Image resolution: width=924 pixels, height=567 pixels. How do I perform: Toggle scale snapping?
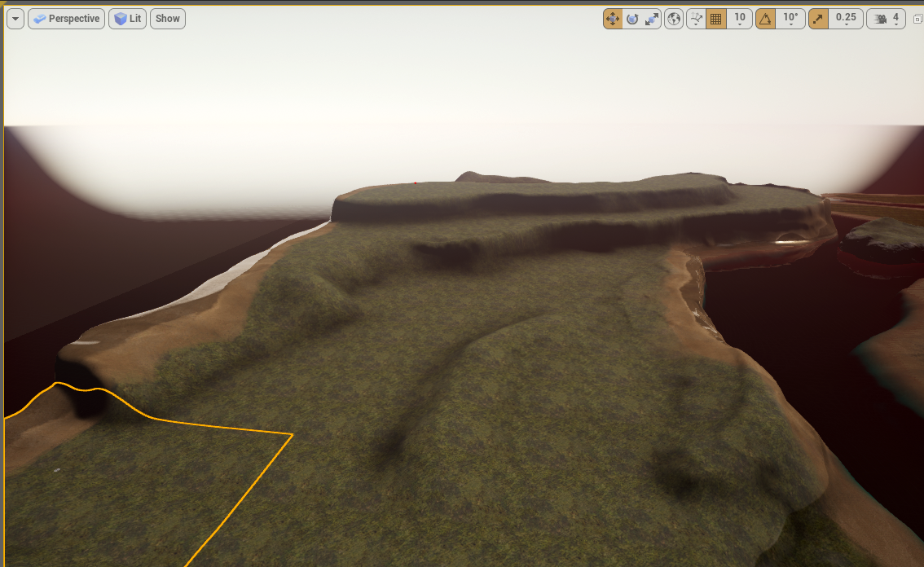[819, 19]
